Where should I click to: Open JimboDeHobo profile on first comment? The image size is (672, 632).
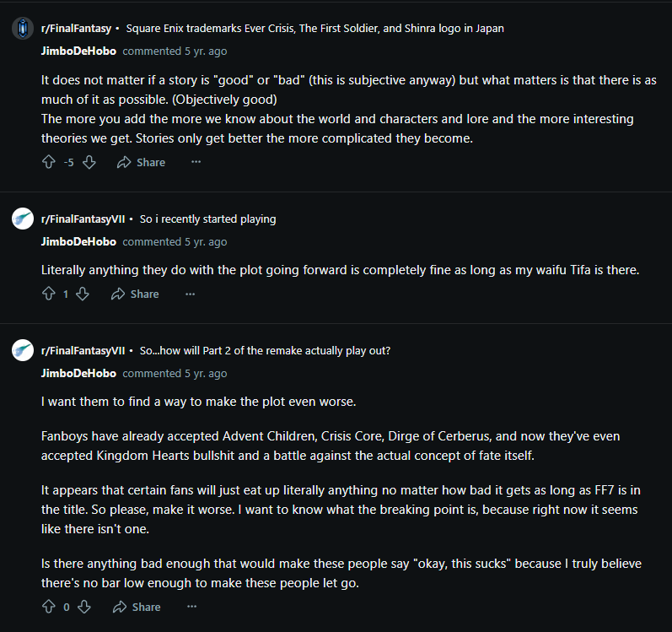tap(78, 51)
